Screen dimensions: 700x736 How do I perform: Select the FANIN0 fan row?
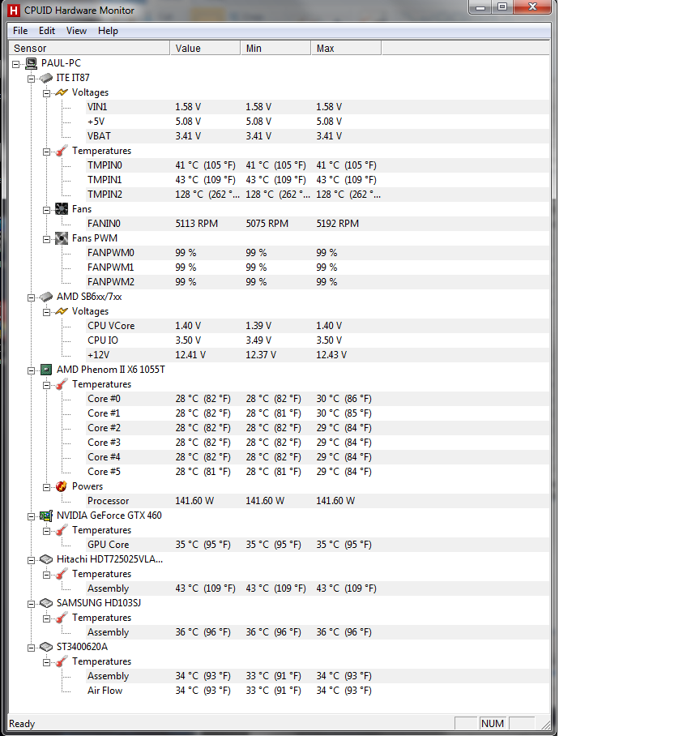point(317,224)
